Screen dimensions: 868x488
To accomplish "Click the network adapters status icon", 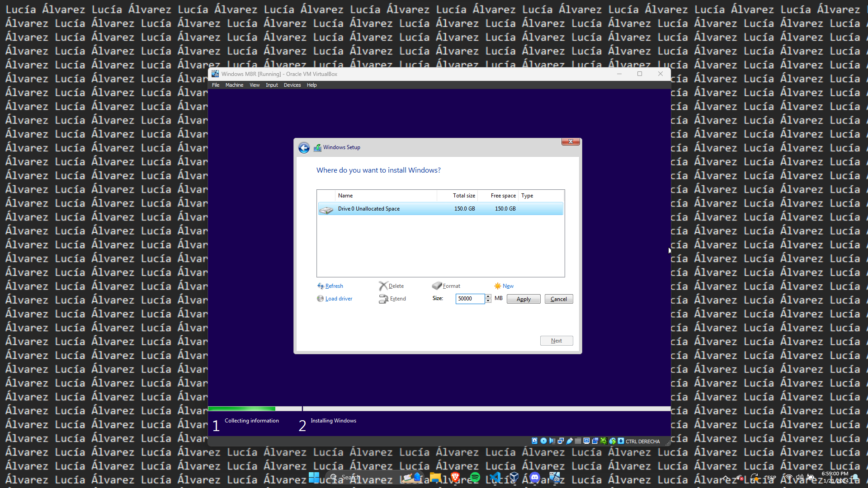I will click(561, 441).
